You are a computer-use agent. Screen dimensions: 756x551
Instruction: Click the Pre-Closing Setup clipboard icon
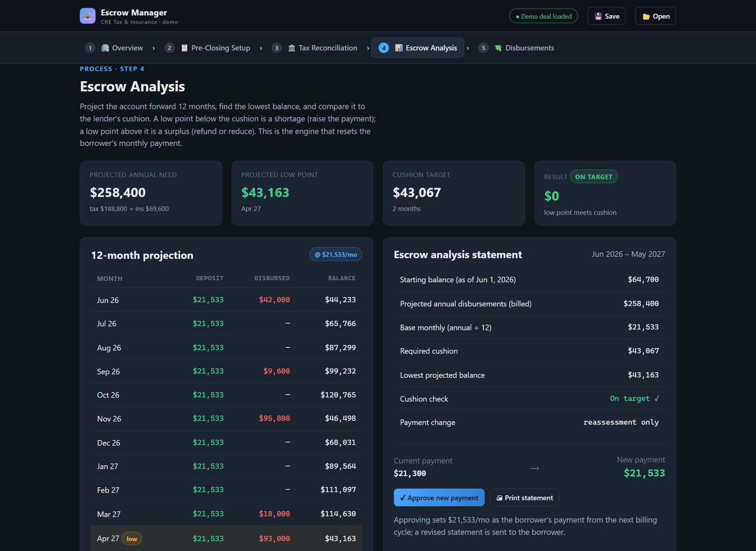(x=184, y=48)
